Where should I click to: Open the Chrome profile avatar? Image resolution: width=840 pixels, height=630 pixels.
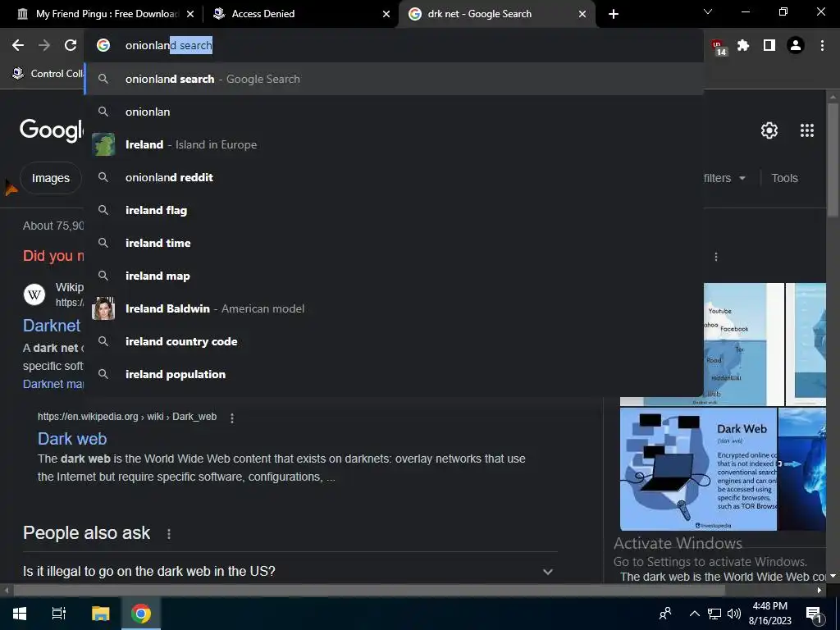coord(796,46)
